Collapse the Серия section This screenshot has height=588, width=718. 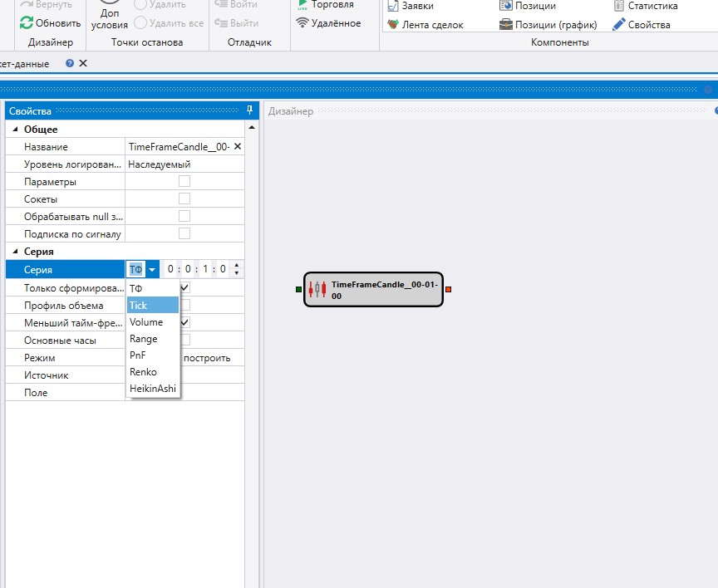[x=14, y=252]
